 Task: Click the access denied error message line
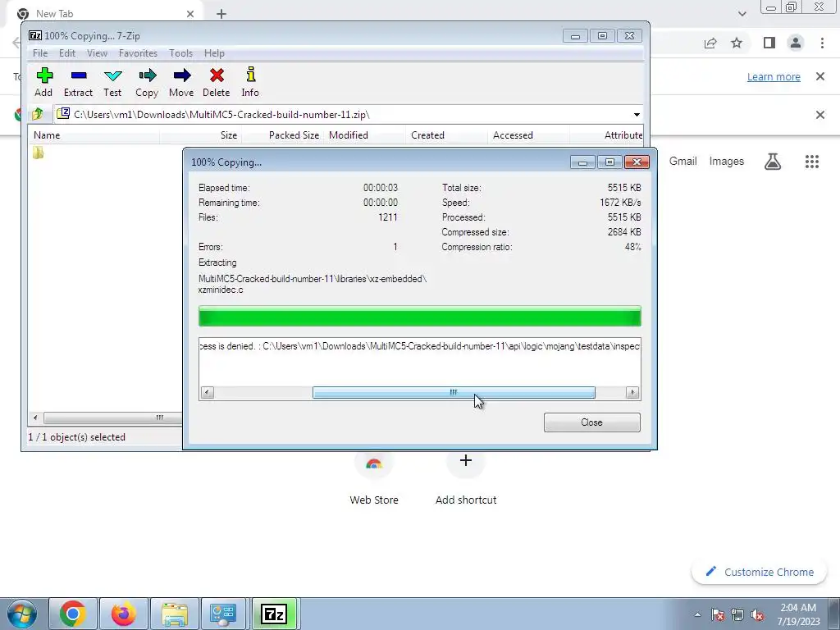[419, 346]
